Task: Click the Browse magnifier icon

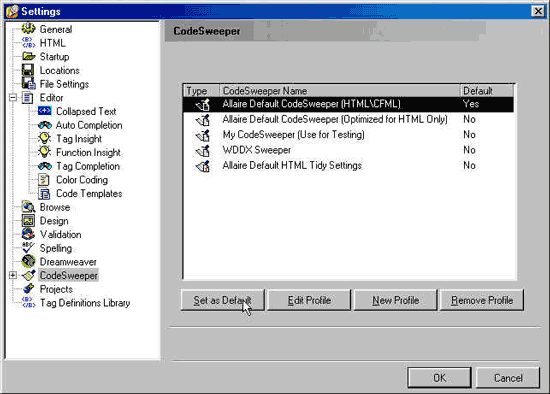Action: [28, 207]
